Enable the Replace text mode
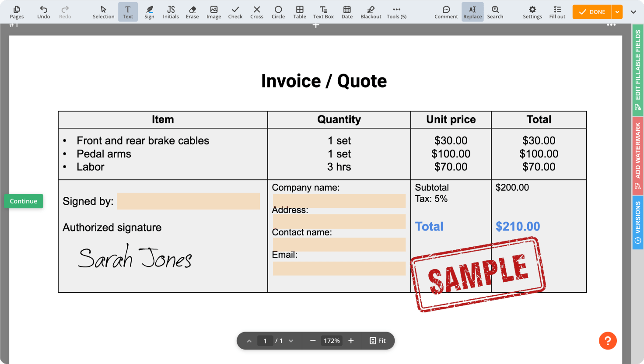 (x=472, y=12)
